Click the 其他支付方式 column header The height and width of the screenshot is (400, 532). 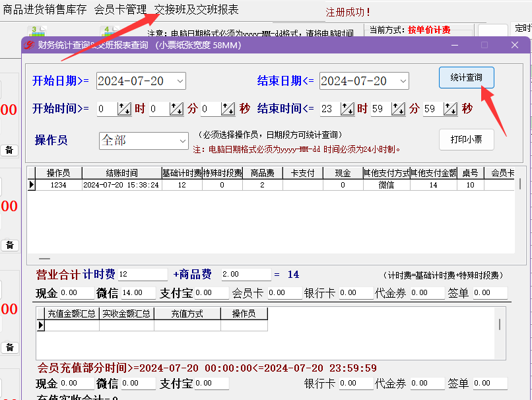386,173
